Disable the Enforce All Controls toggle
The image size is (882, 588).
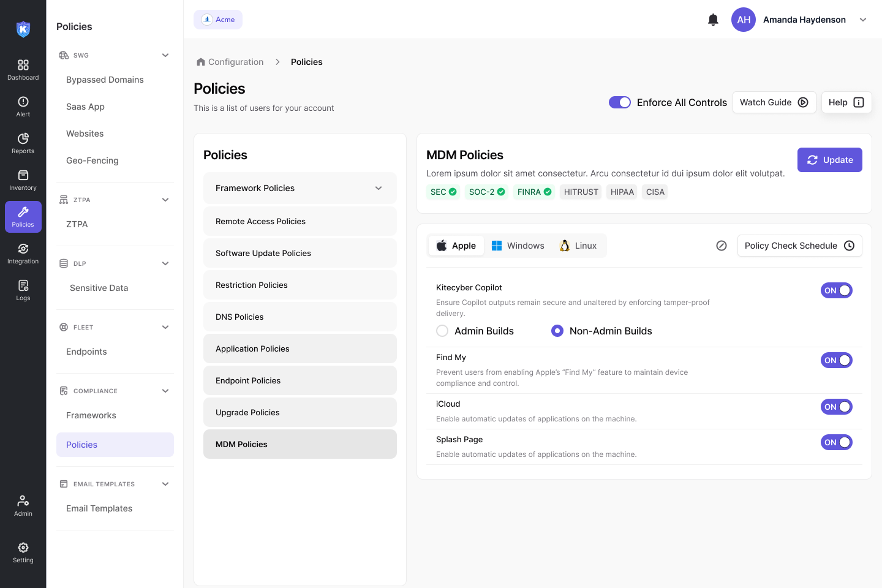click(619, 102)
